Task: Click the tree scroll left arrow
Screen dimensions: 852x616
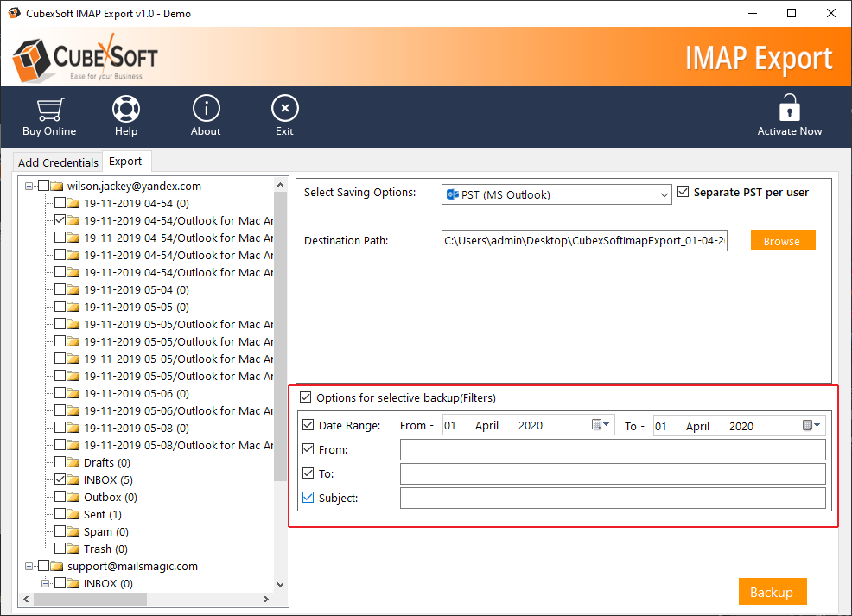Action: 26,600
